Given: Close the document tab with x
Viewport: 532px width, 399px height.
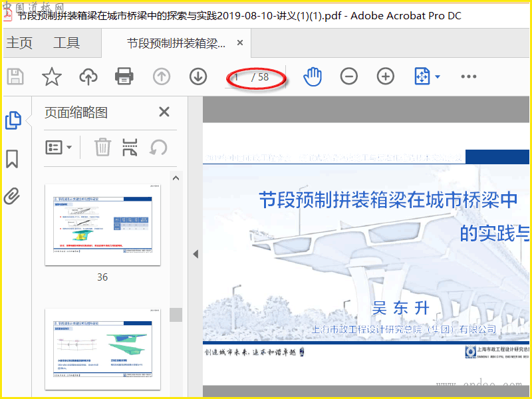Looking at the screenshot, I should (x=240, y=43).
